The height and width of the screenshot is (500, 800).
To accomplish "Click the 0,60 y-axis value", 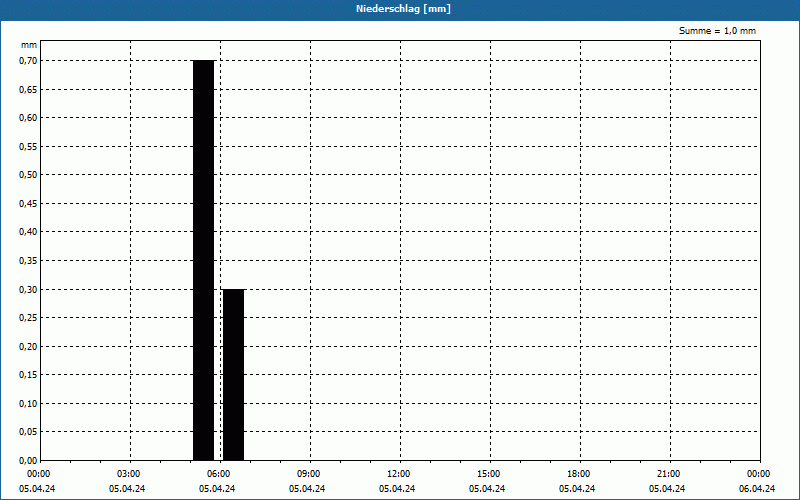I will click(28, 118).
